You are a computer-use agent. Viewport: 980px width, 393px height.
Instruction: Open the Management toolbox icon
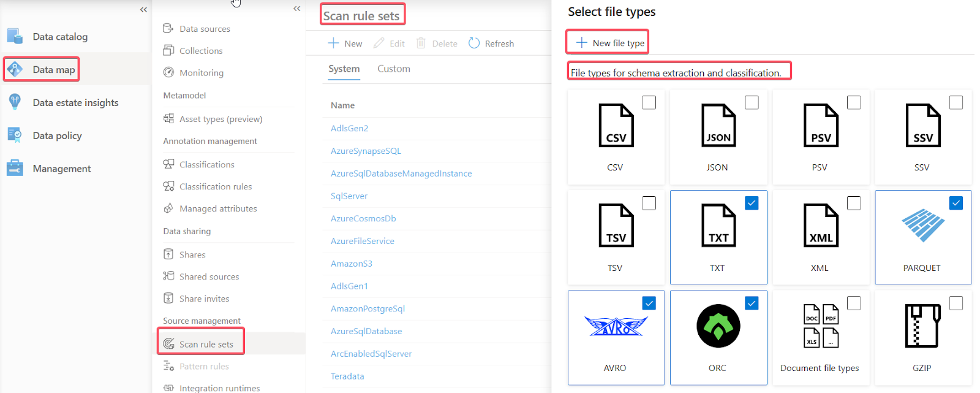click(15, 168)
